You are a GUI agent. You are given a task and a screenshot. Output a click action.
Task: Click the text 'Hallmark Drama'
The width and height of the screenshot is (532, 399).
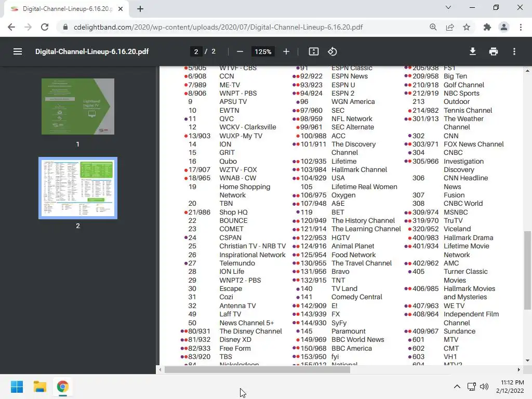coord(468,237)
